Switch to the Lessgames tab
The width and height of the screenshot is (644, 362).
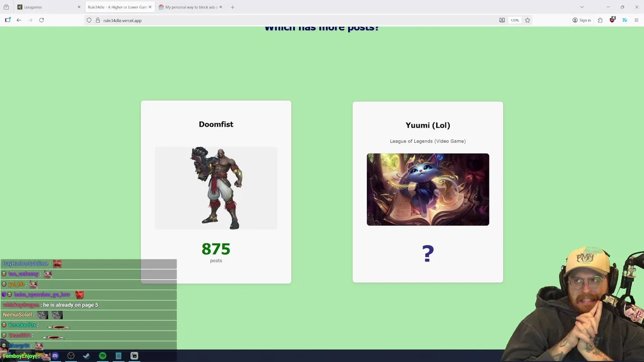tap(48, 7)
